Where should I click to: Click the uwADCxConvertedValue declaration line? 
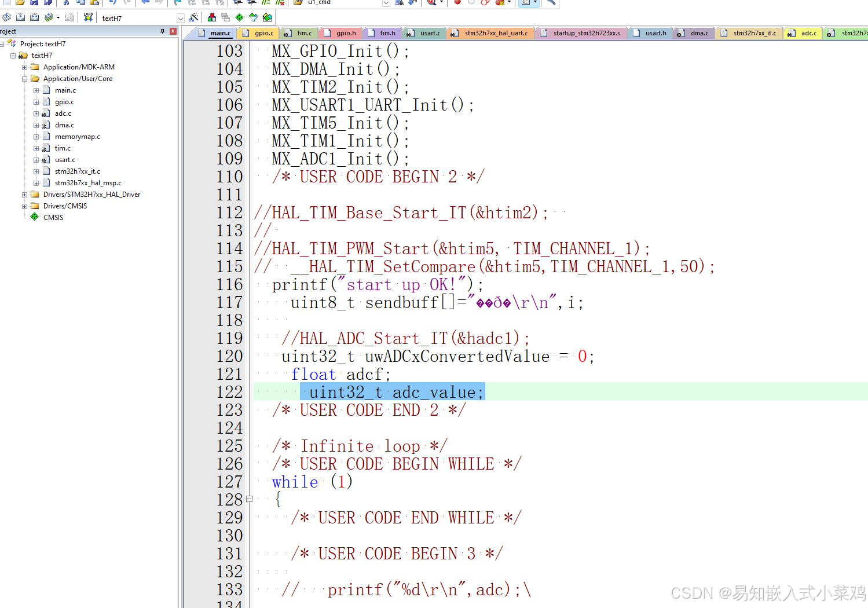[438, 356]
